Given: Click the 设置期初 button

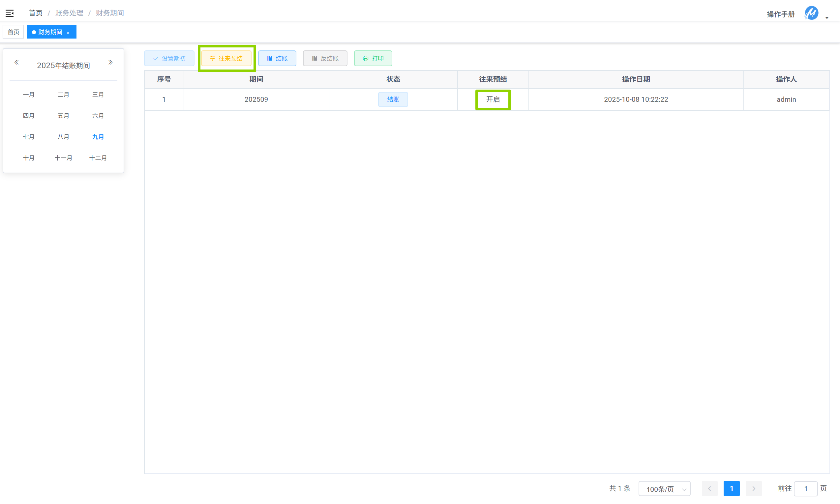Looking at the screenshot, I should click(x=169, y=58).
